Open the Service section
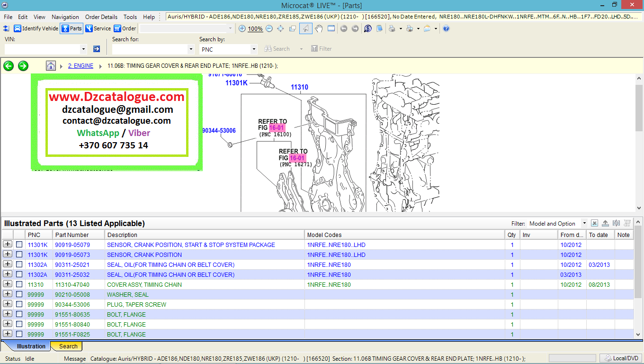This screenshot has width=644, height=364. click(98, 28)
